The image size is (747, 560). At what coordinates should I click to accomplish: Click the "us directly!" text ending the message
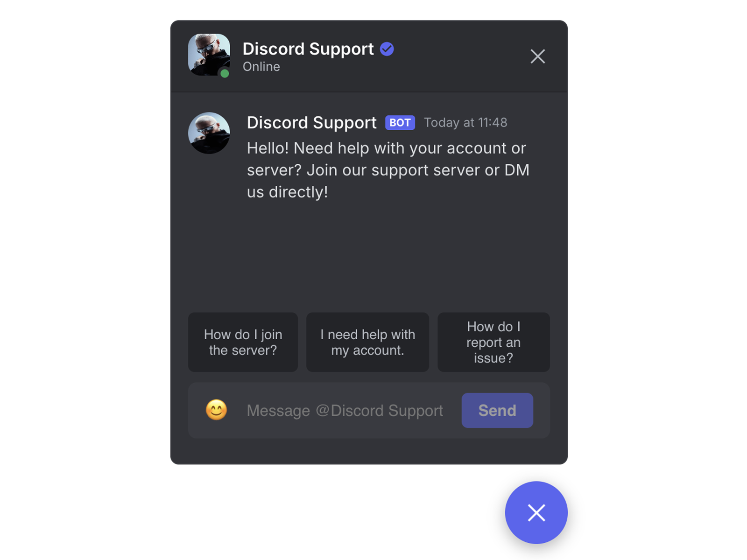click(x=288, y=192)
